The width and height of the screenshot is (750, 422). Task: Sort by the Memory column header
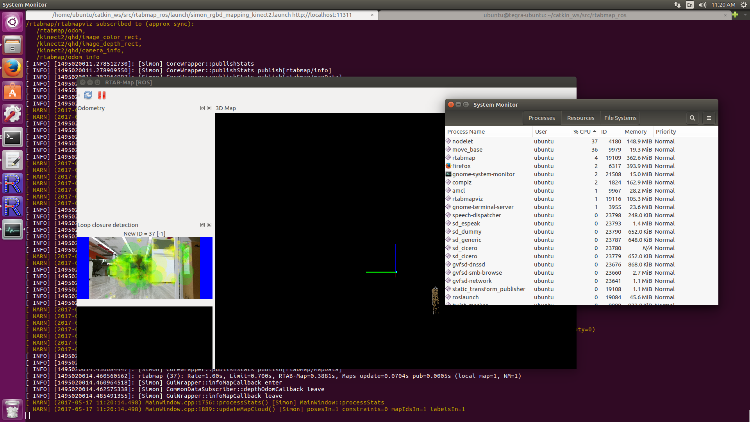(636, 131)
